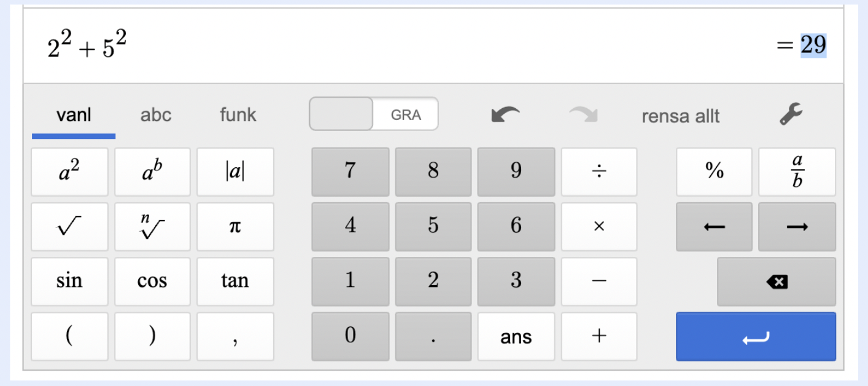The height and width of the screenshot is (386, 868).
Task: Click rensa allt to clear everything
Action: tap(681, 116)
